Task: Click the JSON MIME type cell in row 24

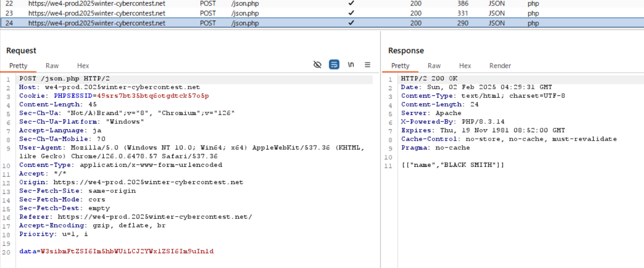Action: click(497, 23)
